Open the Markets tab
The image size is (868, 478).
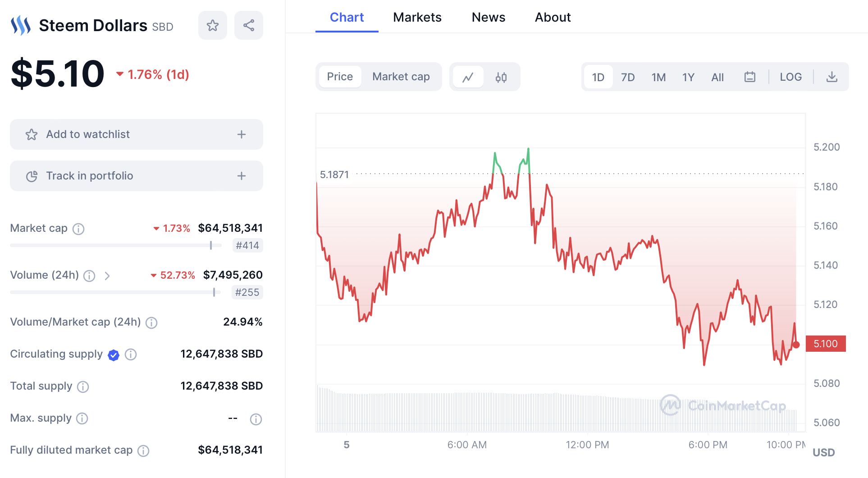(417, 17)
